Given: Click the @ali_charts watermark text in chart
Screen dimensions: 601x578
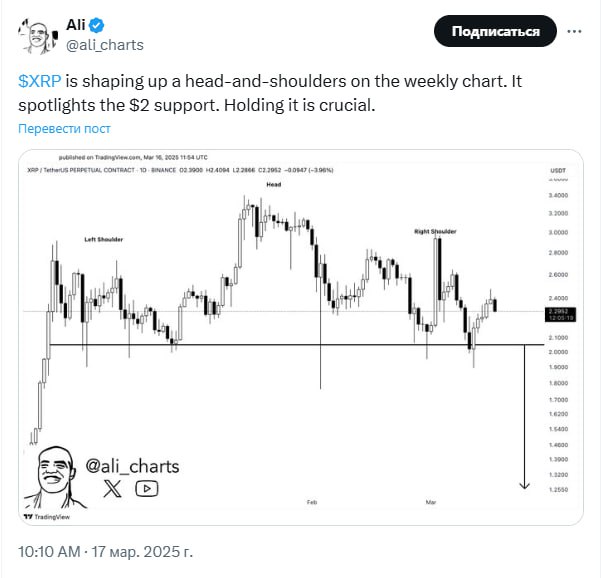Looking at the screenshot, I should coord(132,466).
